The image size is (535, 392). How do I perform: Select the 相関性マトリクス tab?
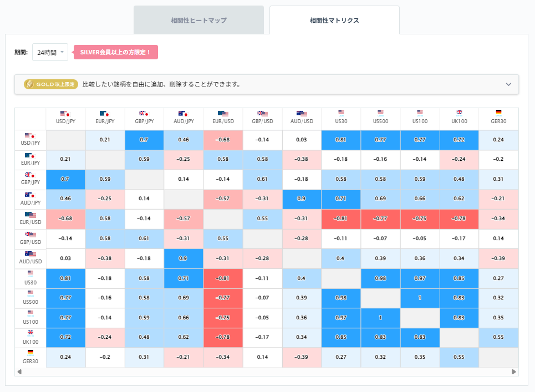tap(334, 19)
